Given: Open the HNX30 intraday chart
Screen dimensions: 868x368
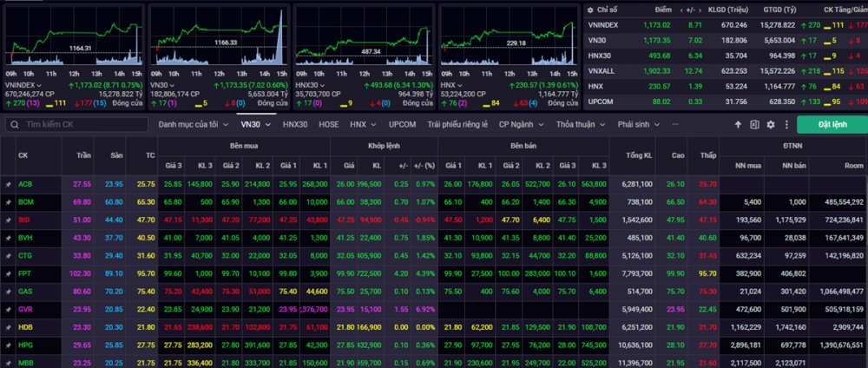Looking at the screenshot, I should (365, 37).
